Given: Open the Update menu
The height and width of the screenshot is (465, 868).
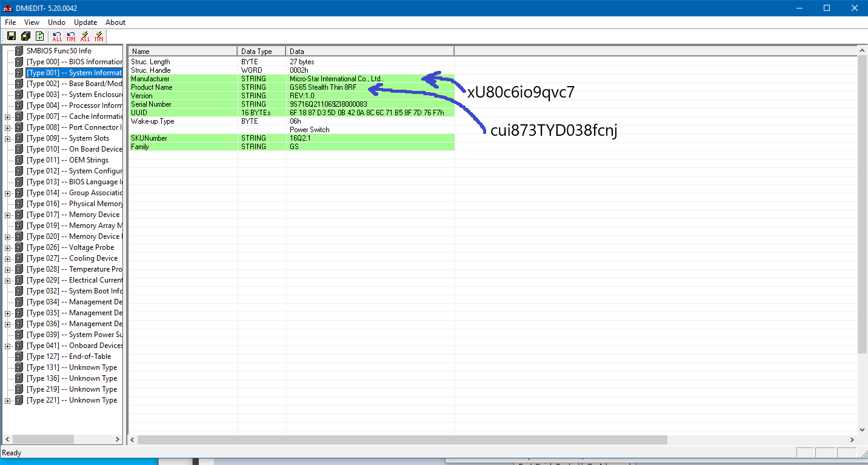Looking at the screenshot, I should coord(85,22).
